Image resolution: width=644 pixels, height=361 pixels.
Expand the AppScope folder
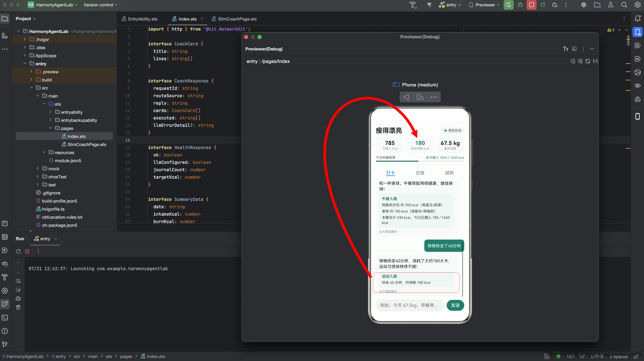[25, 56]
